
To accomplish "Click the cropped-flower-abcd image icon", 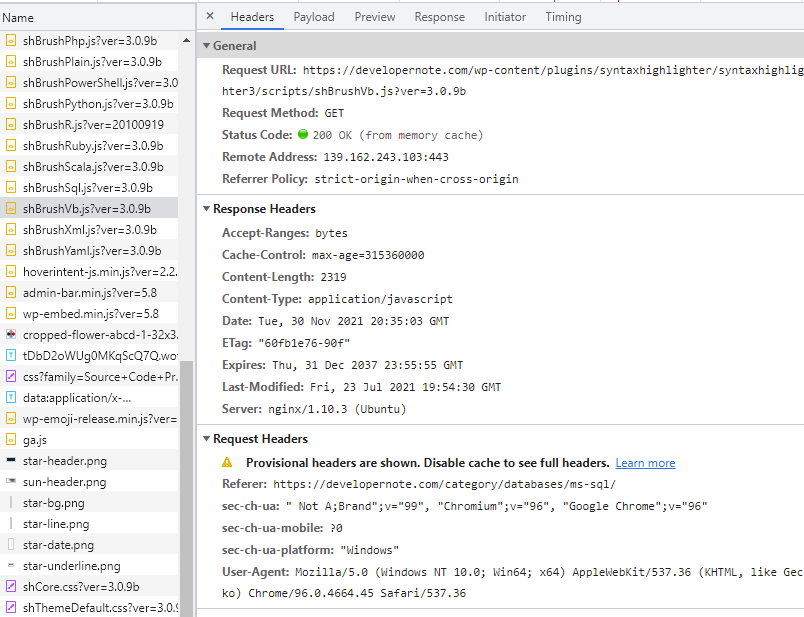I will pos(10,335).
